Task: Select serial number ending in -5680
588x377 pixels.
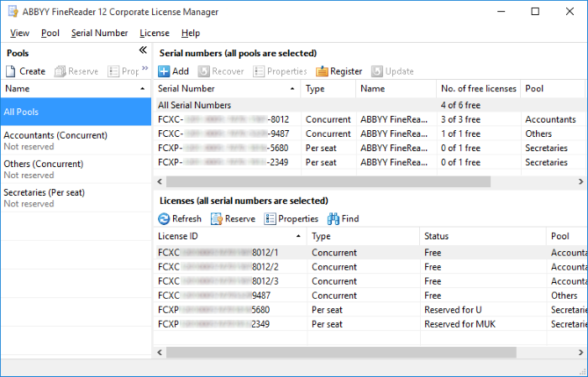Action: (370, 148)
